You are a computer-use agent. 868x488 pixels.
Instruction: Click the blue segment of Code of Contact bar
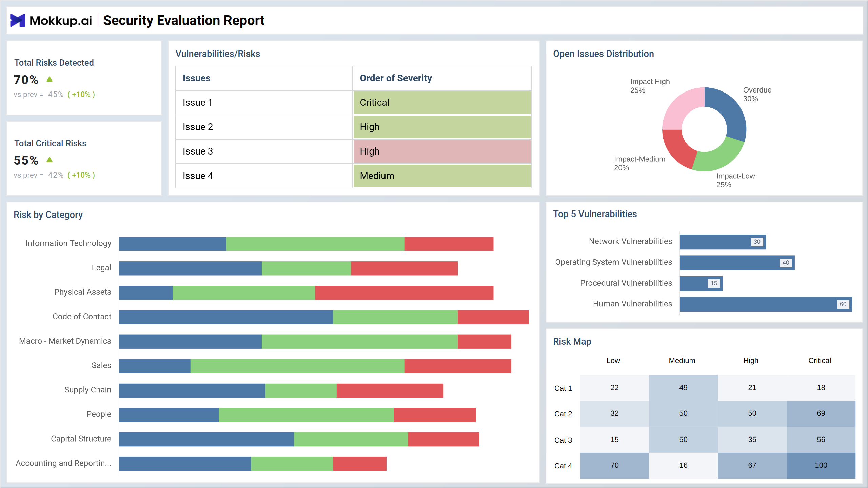point(226,317)
